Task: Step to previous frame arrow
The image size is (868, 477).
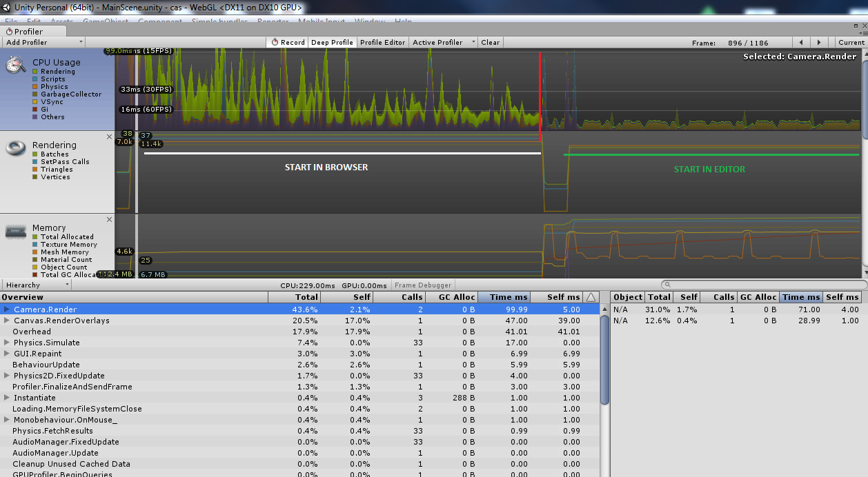Action: pos(801,42)
